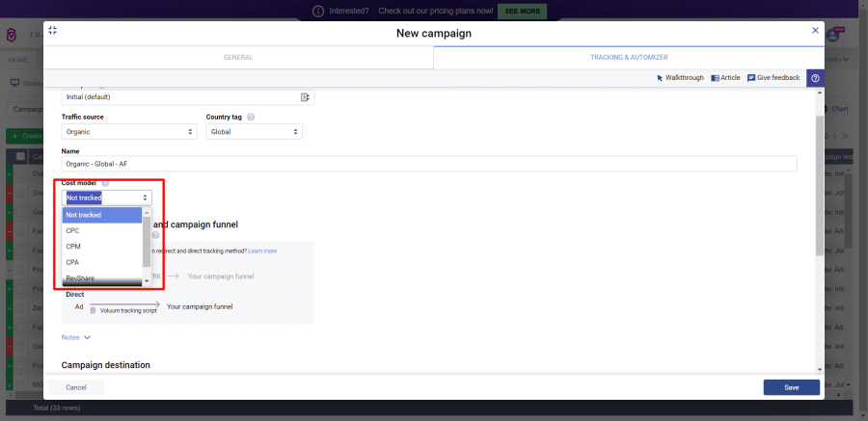
Task: Open the Traffic source dropdown showing Organic
Action: click(x=129, y=132)
